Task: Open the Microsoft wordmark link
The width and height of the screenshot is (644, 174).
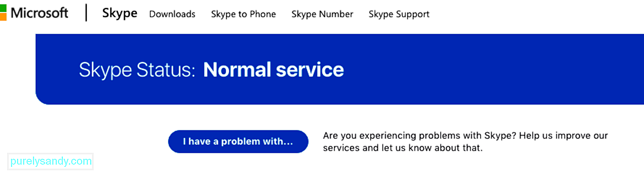Action: coord(39,13)
